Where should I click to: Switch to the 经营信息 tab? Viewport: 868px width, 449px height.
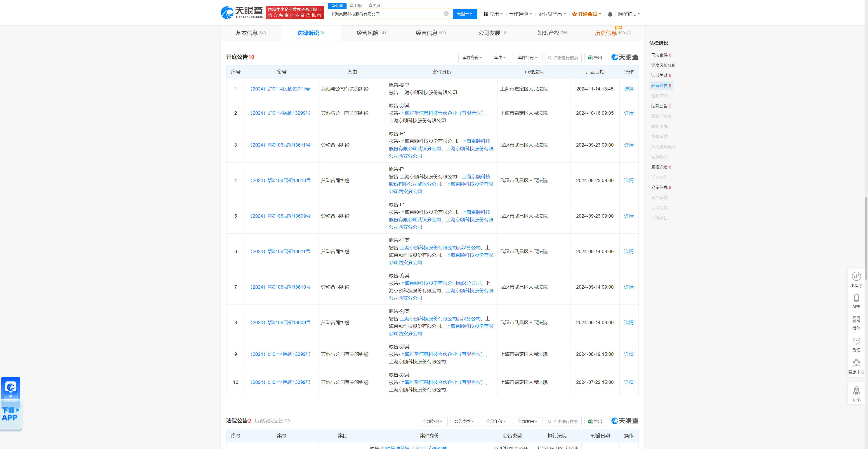coord(432,33)
